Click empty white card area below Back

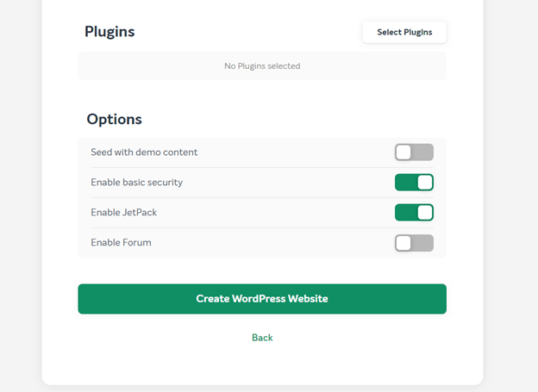(x=262, y=364)
